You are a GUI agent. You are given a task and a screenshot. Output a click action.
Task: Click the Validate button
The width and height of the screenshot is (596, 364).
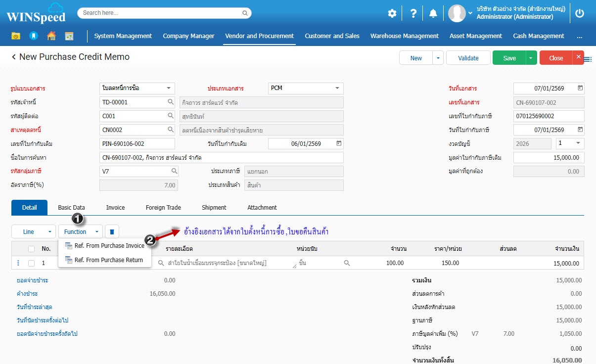pyautogui.click(x=468, y=58)
